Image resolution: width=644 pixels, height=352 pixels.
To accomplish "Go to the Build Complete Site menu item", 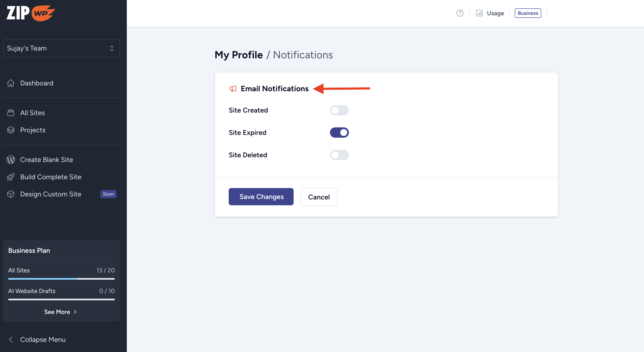I will [51, 177].
